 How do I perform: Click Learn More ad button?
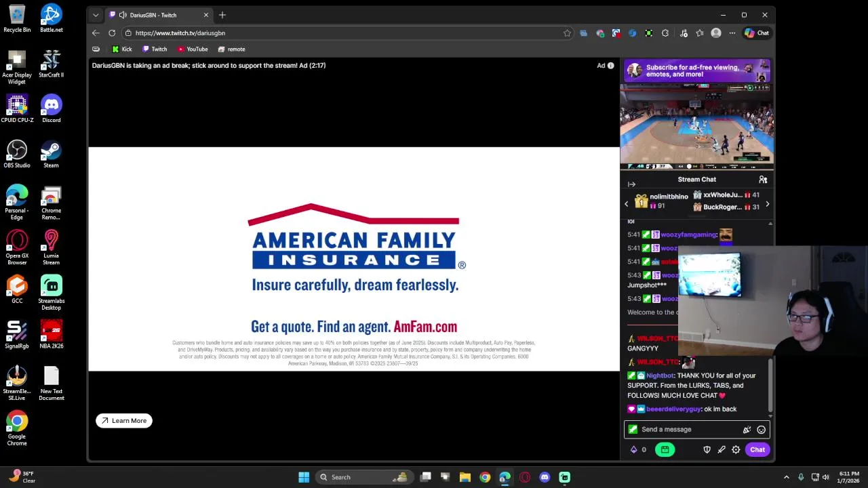[x=124, y=421]
